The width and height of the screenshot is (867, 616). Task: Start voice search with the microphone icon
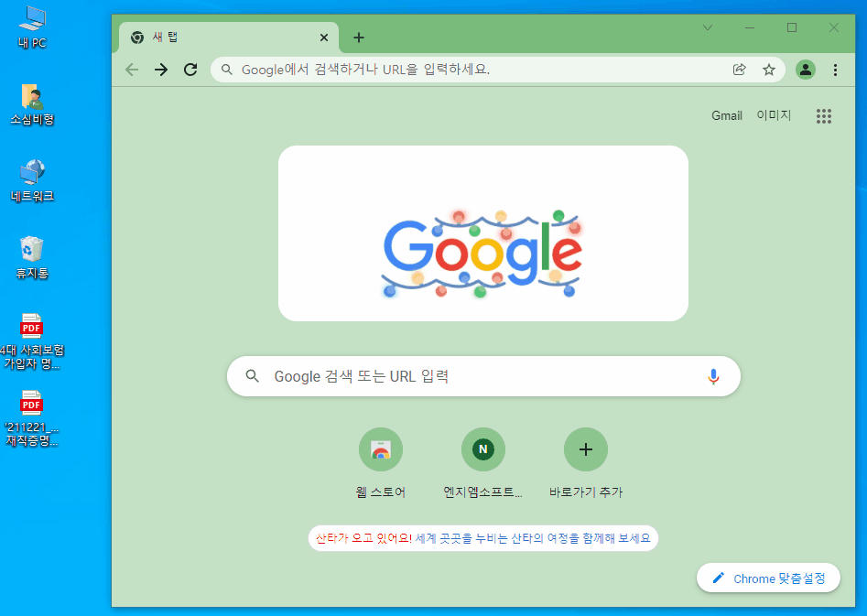point(713,376)
